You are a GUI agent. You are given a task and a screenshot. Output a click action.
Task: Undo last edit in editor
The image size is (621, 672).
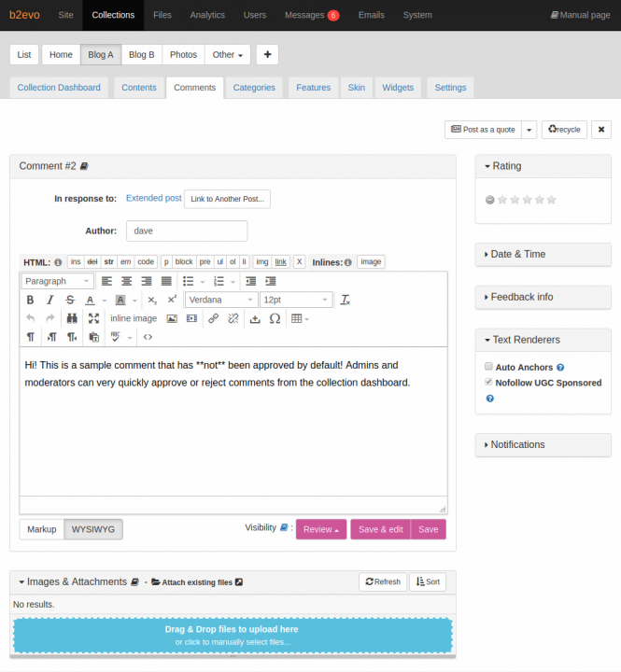30,318
